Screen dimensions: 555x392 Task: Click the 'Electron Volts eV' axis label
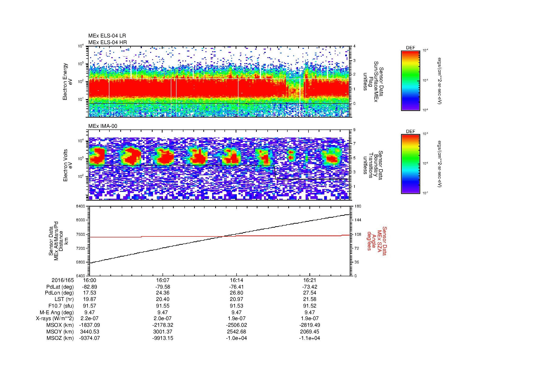click(68, 165)
